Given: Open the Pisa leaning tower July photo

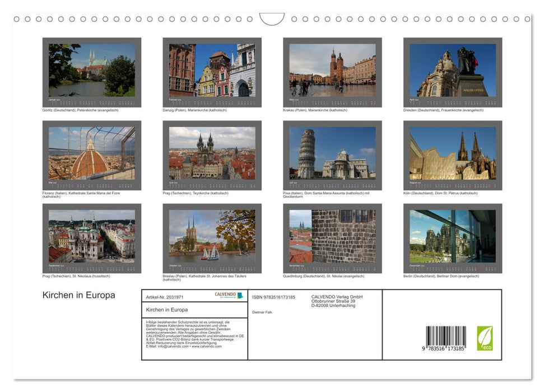Looking at the screenshot, I should (x=332, y=154).
